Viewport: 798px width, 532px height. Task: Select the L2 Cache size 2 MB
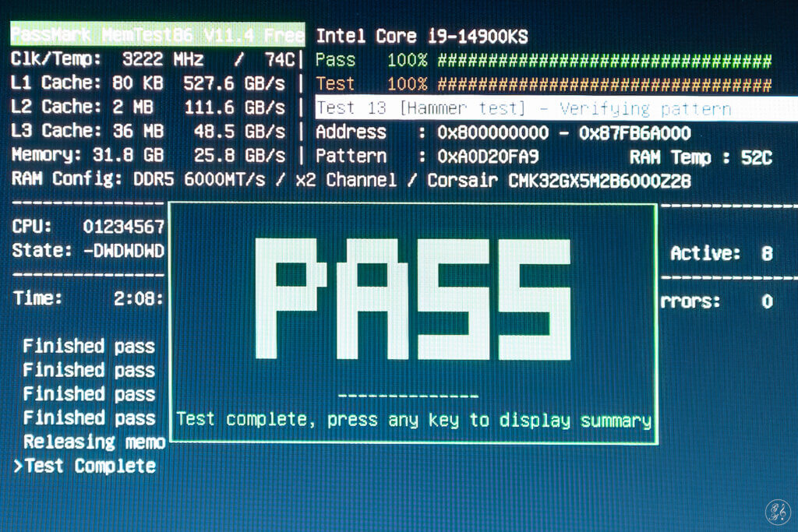[132, 107]
